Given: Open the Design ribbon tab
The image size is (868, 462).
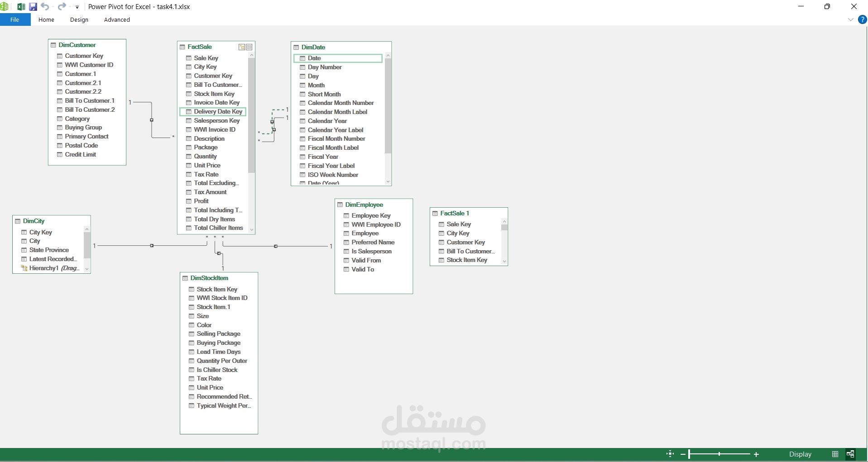Looking at the screenshot, I should click(x=79, y=19).
